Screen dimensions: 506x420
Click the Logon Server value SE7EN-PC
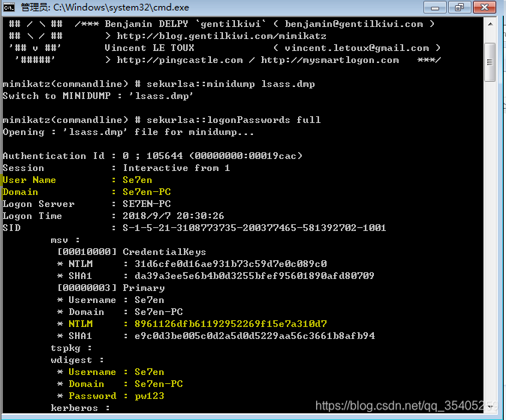[146, 204]
